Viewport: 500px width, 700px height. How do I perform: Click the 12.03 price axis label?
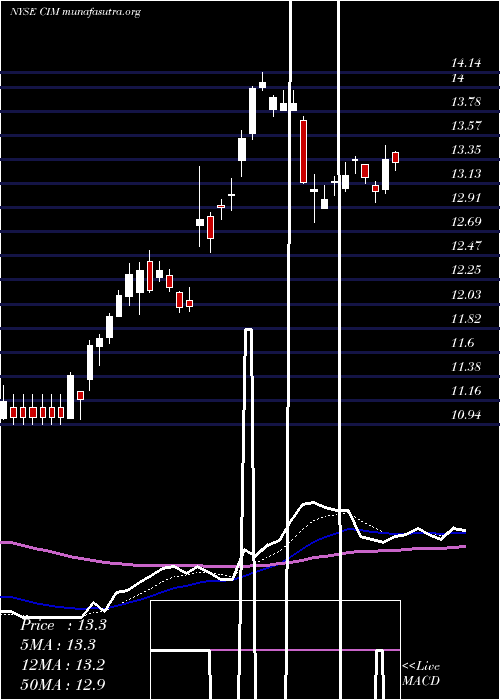(x=466, y=295)
